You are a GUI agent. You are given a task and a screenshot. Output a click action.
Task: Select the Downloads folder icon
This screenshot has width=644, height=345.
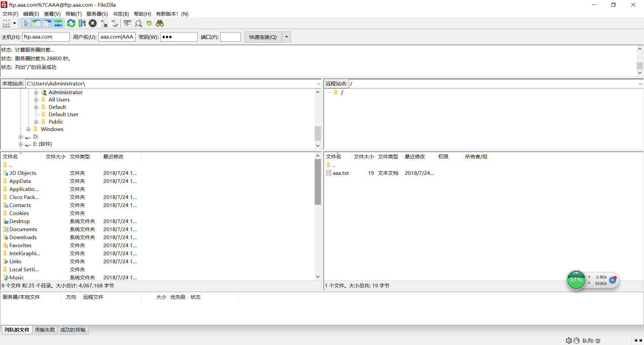pyautogui.click(x=5, y=237)
